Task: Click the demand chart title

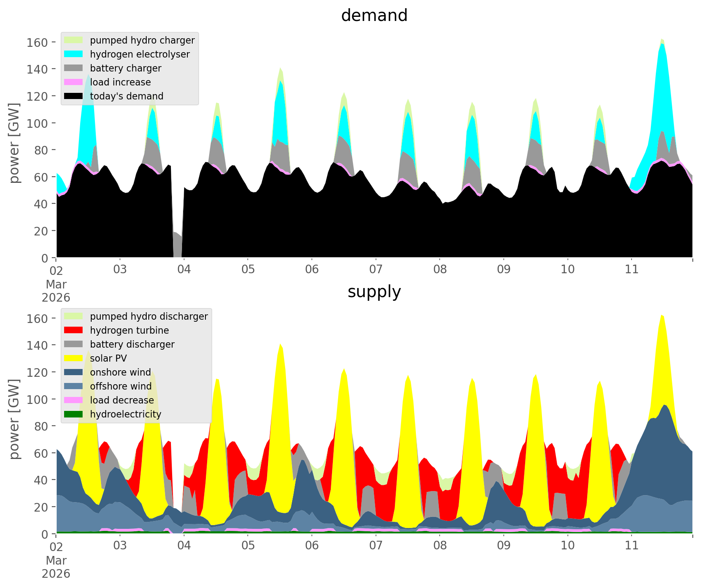Action: (374, 16)
